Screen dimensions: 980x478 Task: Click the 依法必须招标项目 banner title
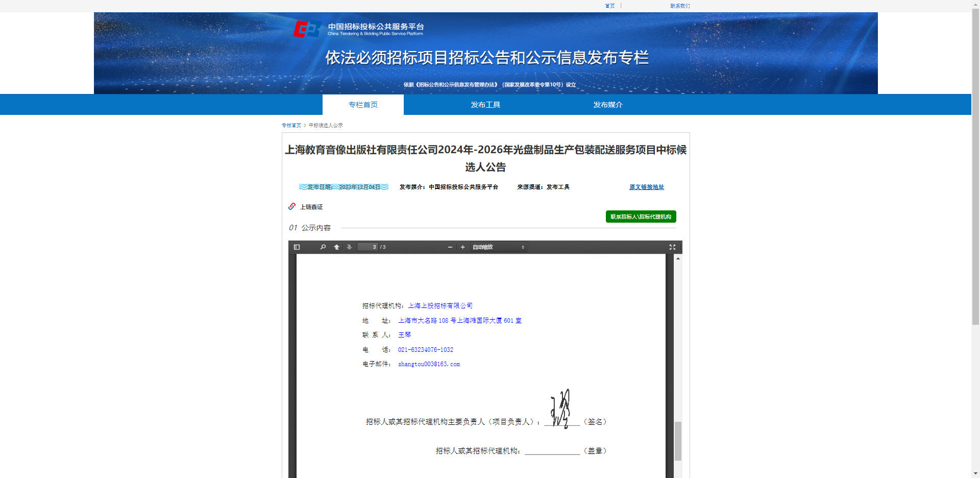coord(487,58)
